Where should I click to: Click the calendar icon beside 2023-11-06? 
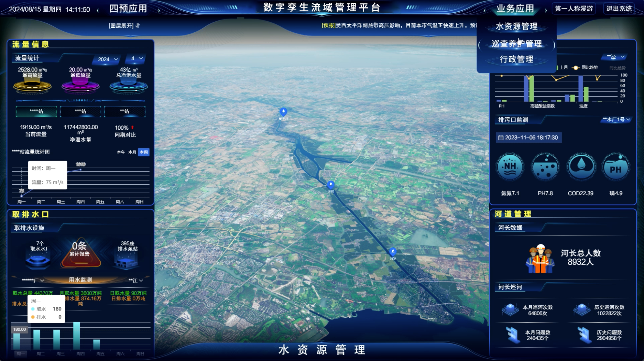[x=501, y=138]
